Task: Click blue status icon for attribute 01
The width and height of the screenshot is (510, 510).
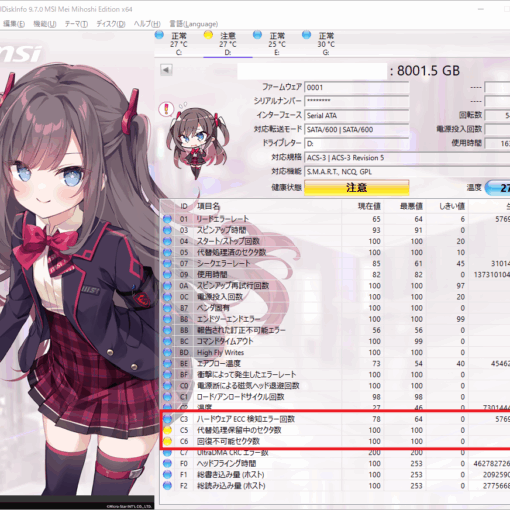Action: [x=167, y=219]
